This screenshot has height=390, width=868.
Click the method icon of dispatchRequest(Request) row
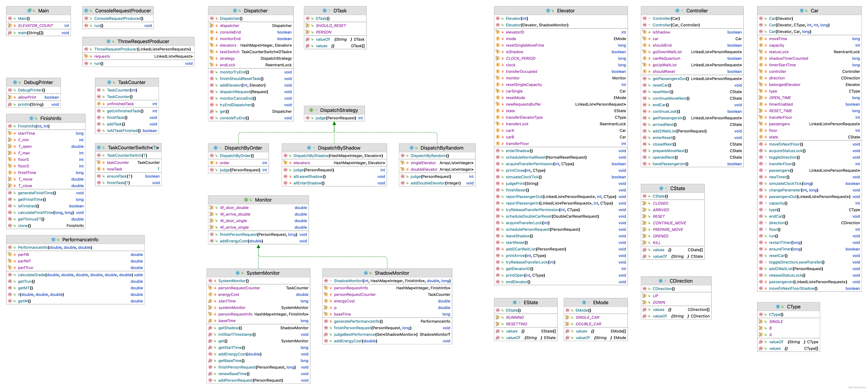[212, 92]
